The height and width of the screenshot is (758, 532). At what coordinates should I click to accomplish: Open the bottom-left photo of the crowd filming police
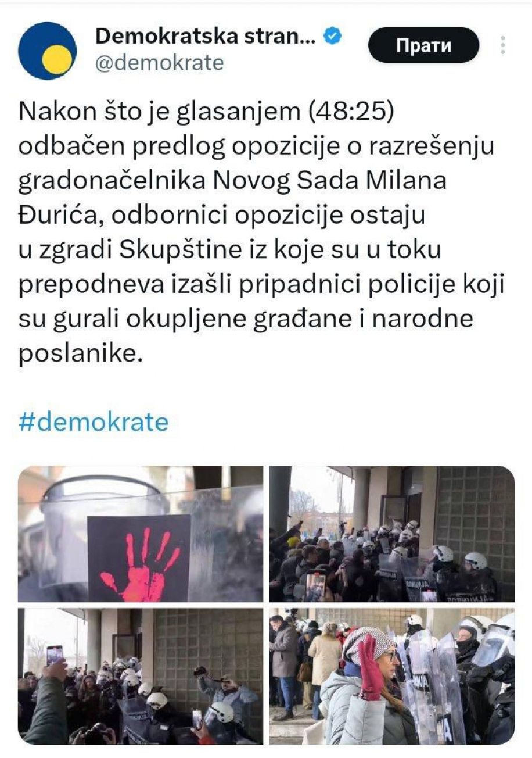(x=141, y=676)
